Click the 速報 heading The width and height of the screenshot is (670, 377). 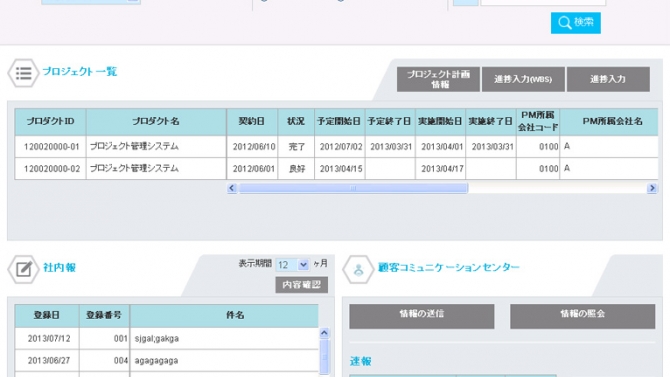pyautogui.click(x=361, y=362)
